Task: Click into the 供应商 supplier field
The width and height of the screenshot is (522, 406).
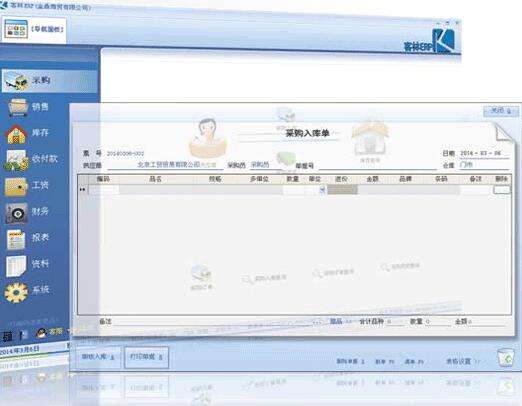Action: tap(165, 165)
